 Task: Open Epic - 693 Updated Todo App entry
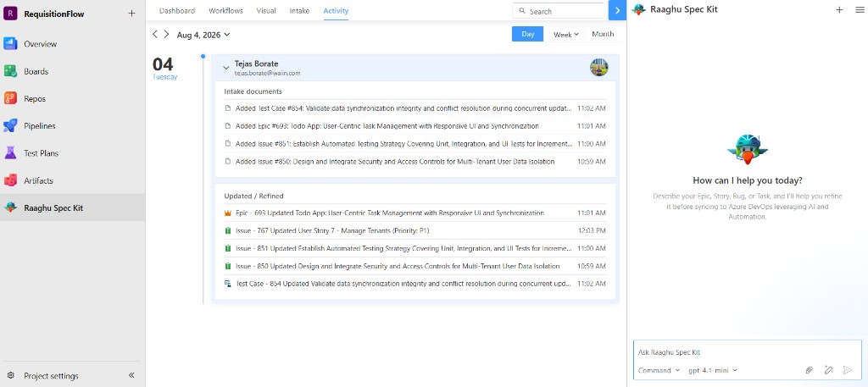(415, 213)
